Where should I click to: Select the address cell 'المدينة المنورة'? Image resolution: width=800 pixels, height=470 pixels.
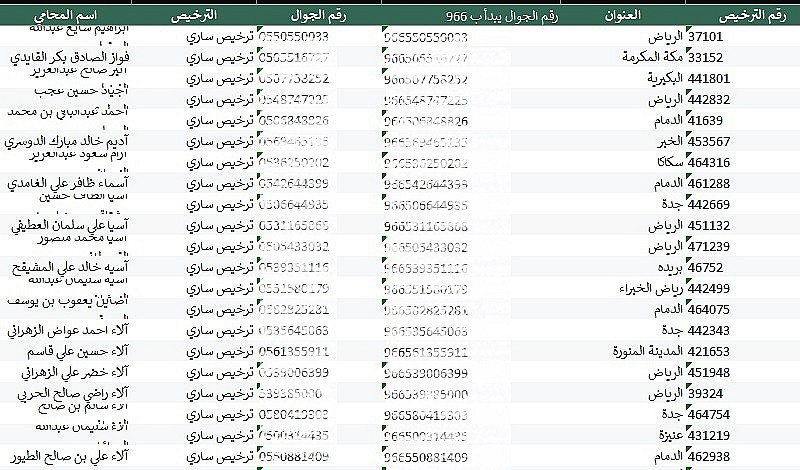point(647,352)
